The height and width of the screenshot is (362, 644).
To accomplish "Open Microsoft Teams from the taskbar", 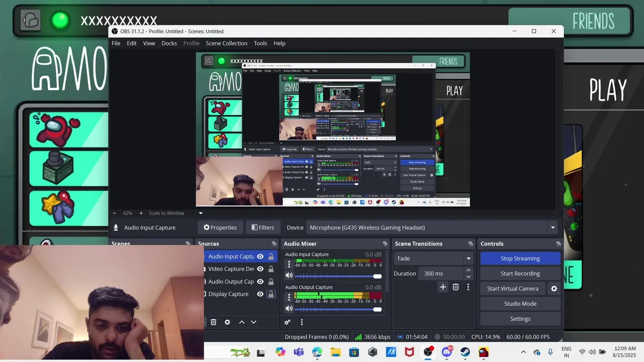I will 299,352.
